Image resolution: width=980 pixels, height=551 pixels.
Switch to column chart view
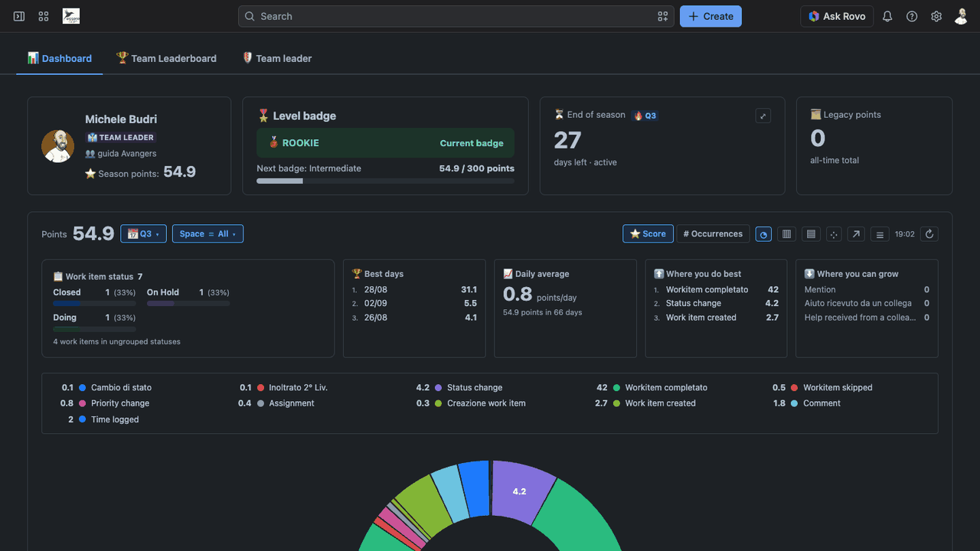(786, 234)
